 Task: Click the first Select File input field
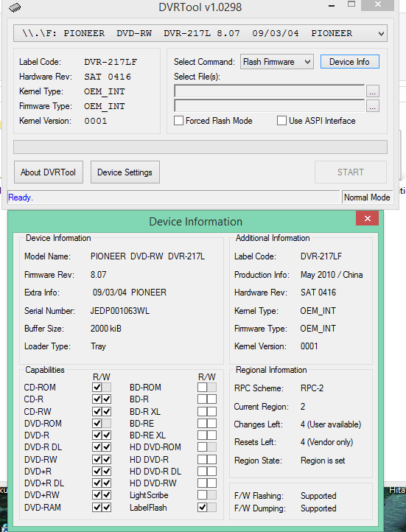pyautogui.click(x=269, y=91)
